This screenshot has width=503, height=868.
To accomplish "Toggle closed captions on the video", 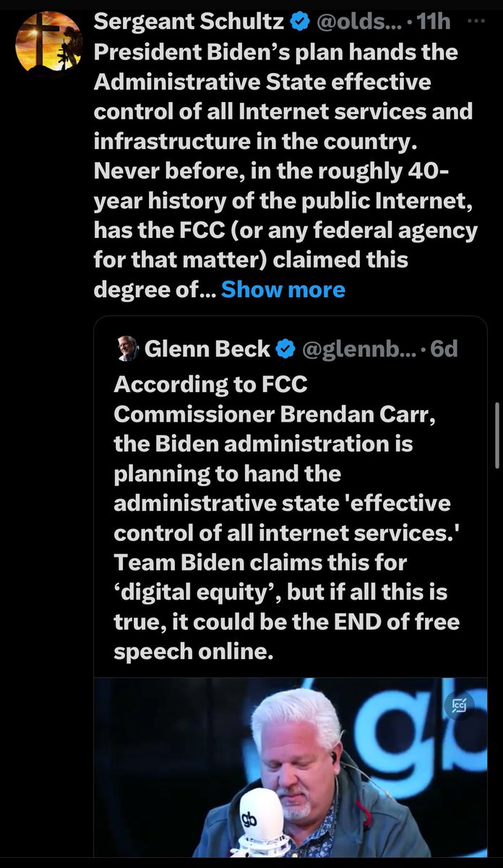I will click(460, 702).
